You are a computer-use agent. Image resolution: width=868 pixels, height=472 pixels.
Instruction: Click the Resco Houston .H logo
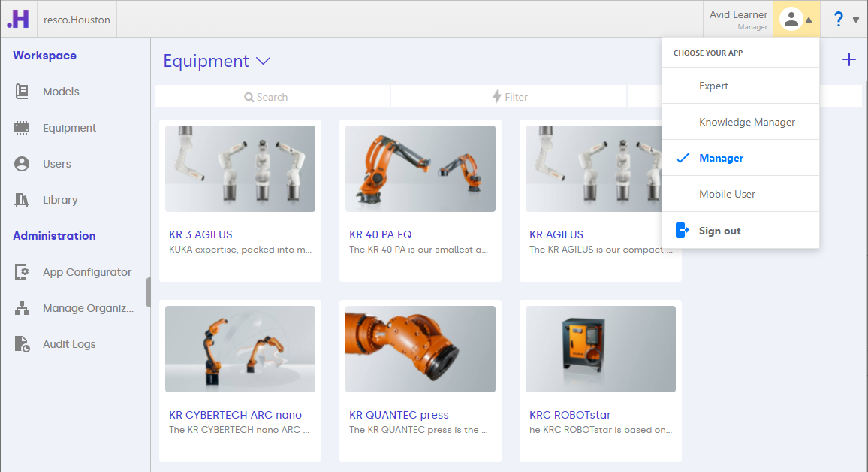click(18, 20)
